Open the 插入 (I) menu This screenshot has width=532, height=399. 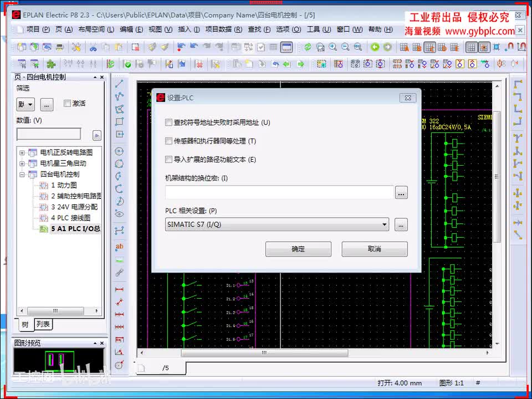[188, 29]
